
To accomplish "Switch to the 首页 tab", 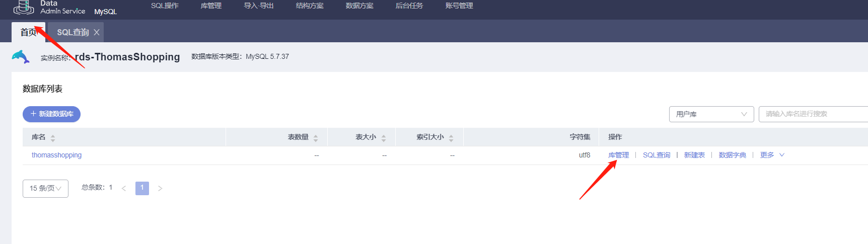I will (x=29, y=32).
